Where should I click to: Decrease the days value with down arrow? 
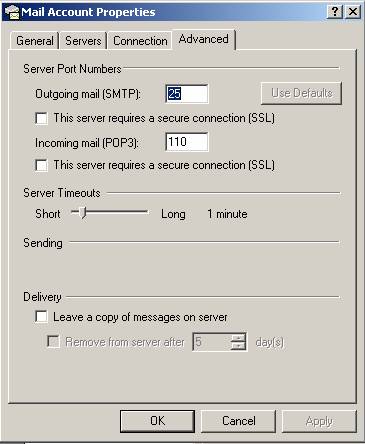tap(239, 346)
